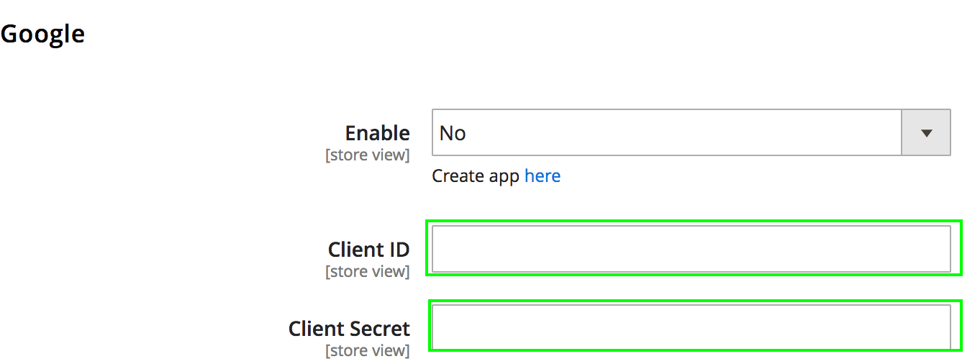Open the Enable dropdown showing No
Screen dimensions: 980x364
point(691,132)
